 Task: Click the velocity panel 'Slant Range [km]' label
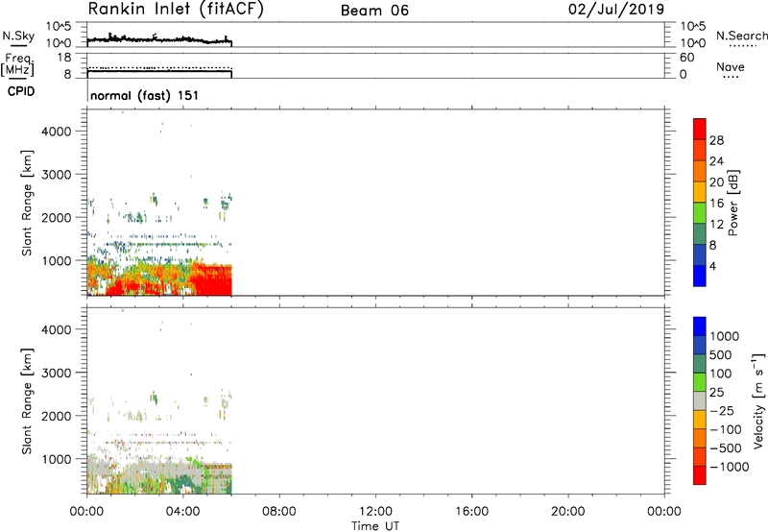coord(27,400)
